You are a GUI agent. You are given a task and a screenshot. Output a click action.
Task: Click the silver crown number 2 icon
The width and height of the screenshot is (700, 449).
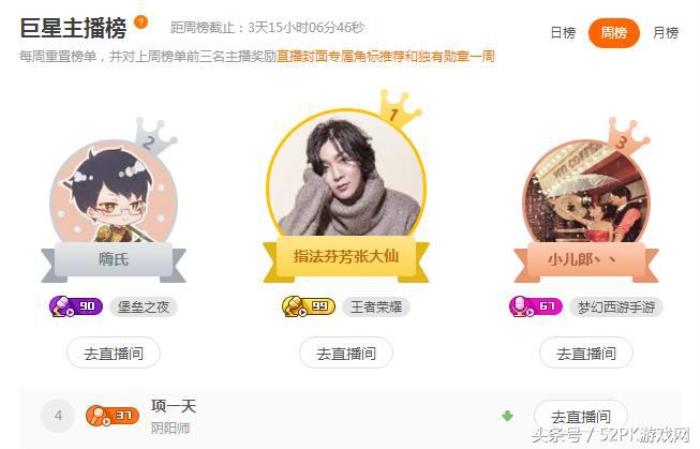pos(154,136)
